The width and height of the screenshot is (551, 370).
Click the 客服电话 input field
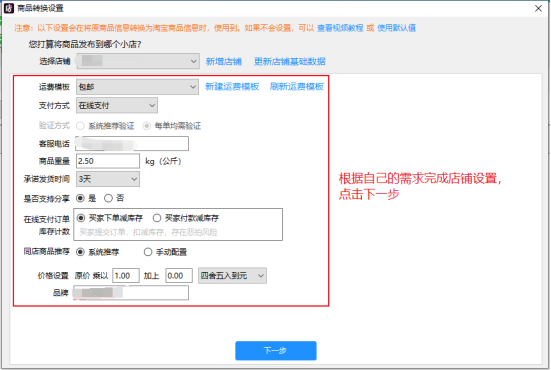coord(132,143)
